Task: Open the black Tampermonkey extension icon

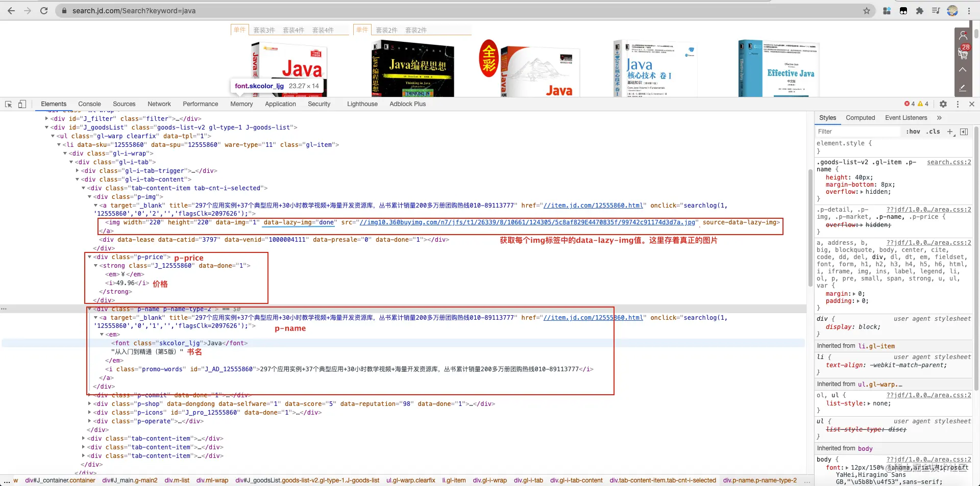Action: tap(903, 11)
